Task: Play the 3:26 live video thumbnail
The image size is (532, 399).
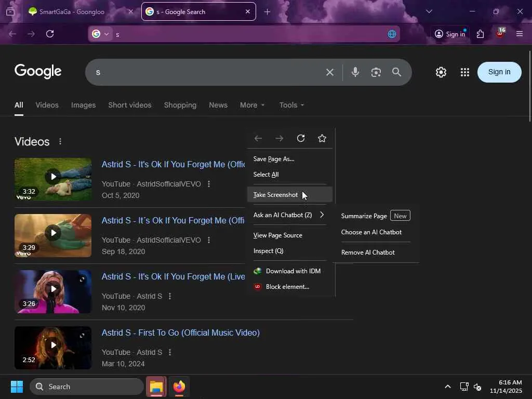Action: click(x=53, y=291)
